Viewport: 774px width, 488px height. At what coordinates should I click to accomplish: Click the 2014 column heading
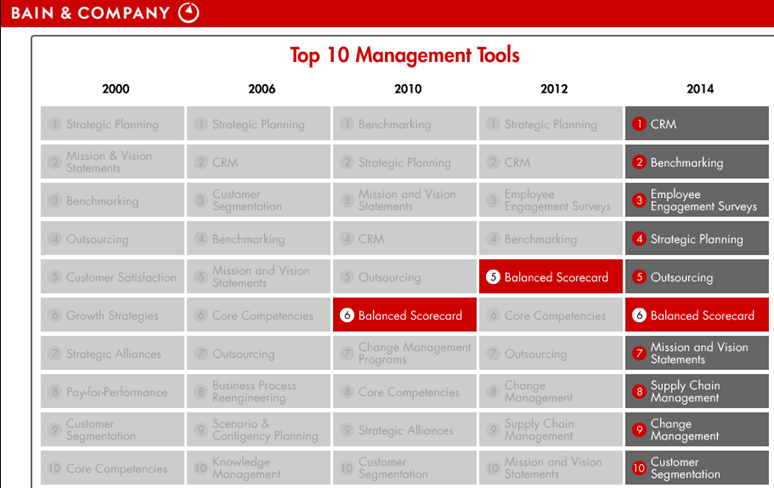coord(700,89)
